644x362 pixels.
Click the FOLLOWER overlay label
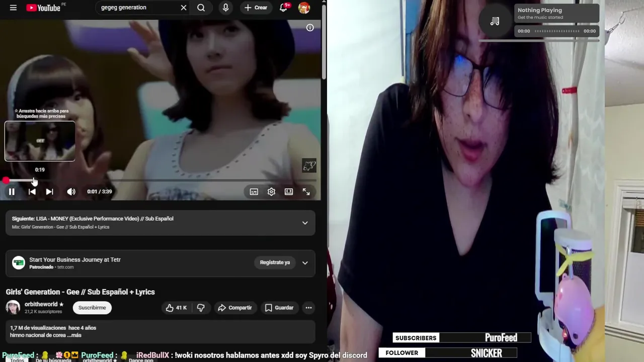pyautogui.click(x=402, y=353)
